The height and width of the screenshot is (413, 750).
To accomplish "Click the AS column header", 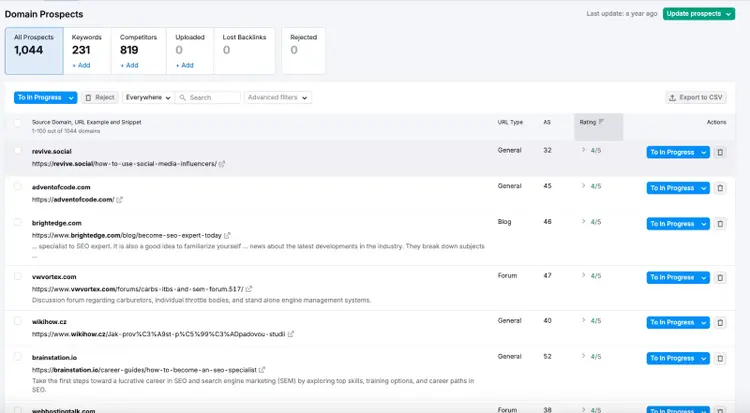I will tap(547, 123).
